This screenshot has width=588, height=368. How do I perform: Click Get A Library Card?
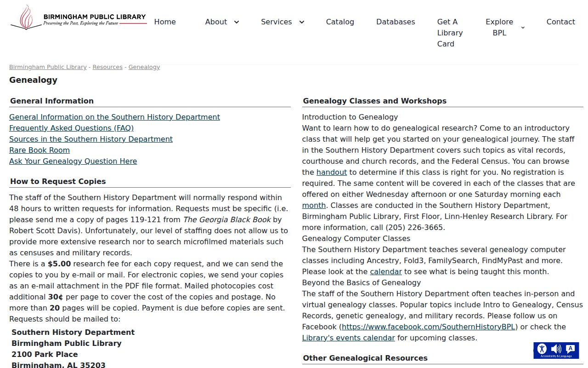[450, 33]
